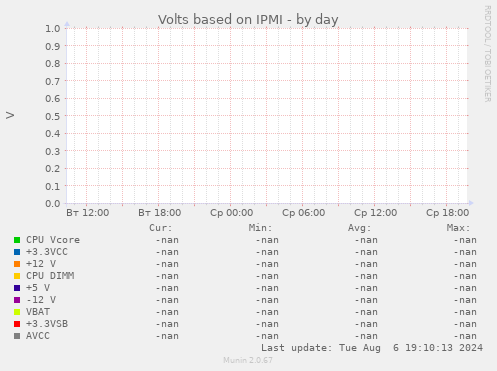Screen dimensions: 497x371
Task: Click the 'Ср 12:00' time axis label
Action: click(376, 213)
